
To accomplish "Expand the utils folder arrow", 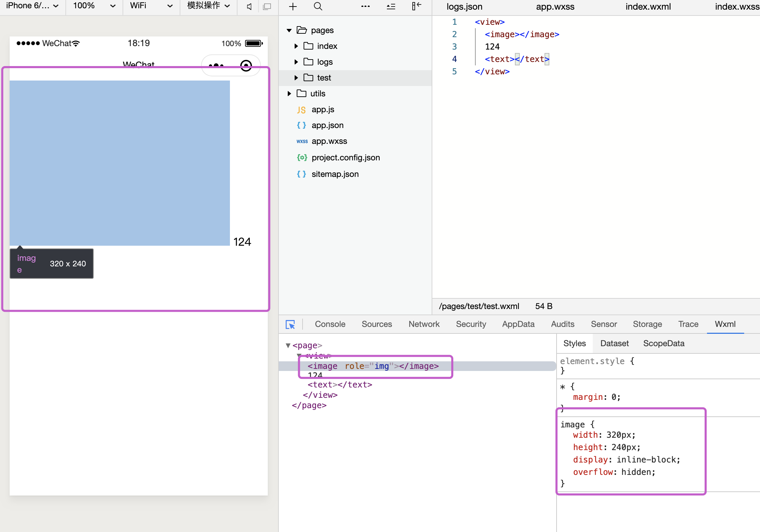I will pos(289,94).
